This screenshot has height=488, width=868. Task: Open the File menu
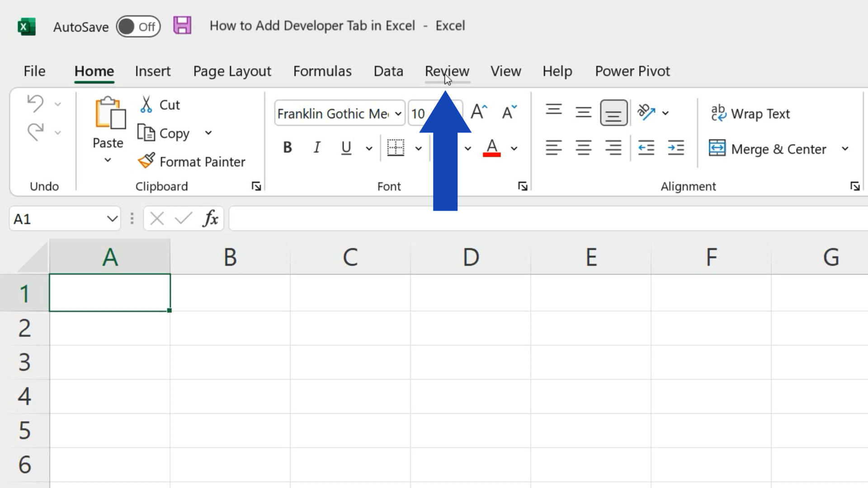pyautogui.click(x=34, y=71)
